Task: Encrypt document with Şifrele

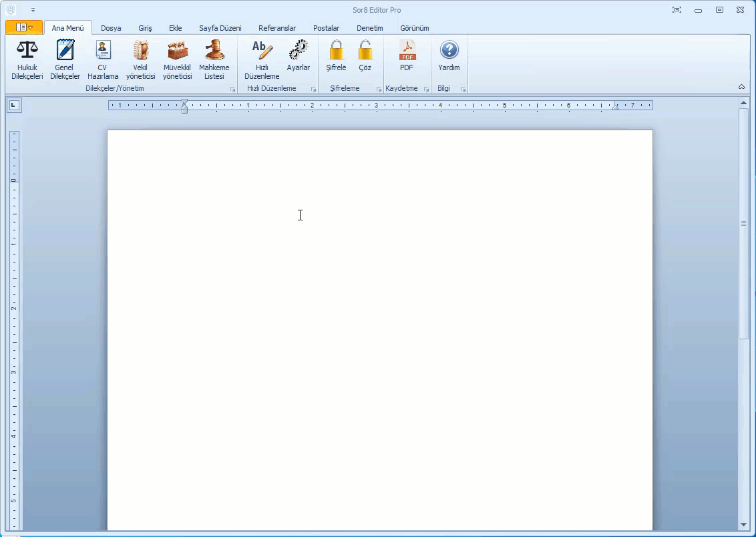Action: [336, 57]
